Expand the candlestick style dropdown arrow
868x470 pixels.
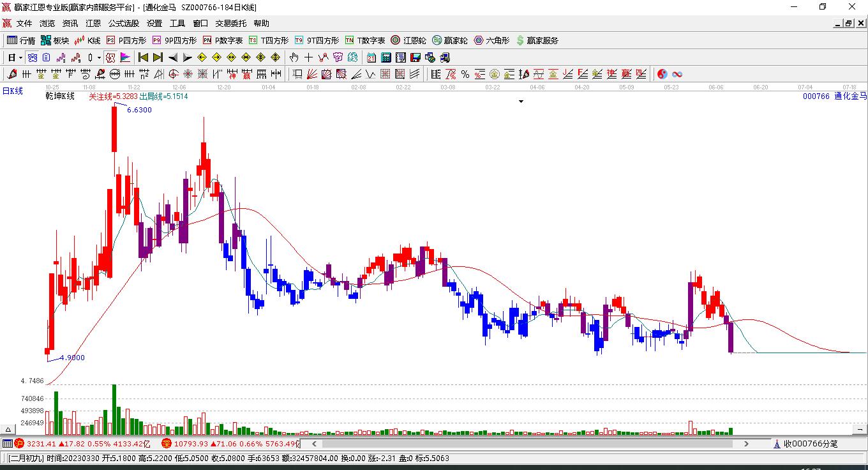pyautogui.click(x=99, y=57)
